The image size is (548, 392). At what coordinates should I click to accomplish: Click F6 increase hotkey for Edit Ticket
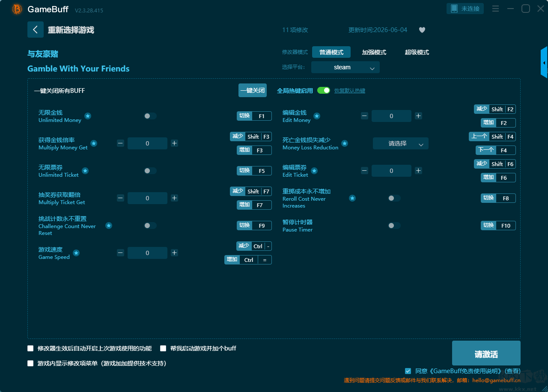[498, 178]
